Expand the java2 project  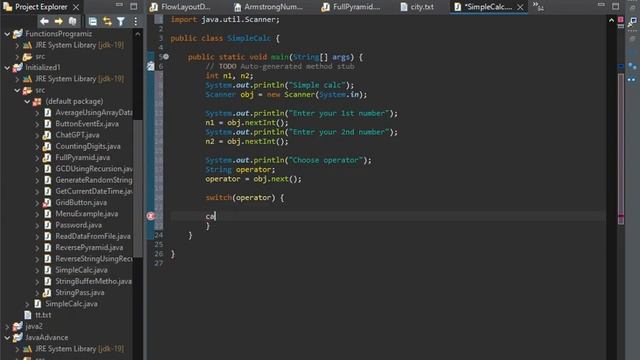tap(7, 327)
